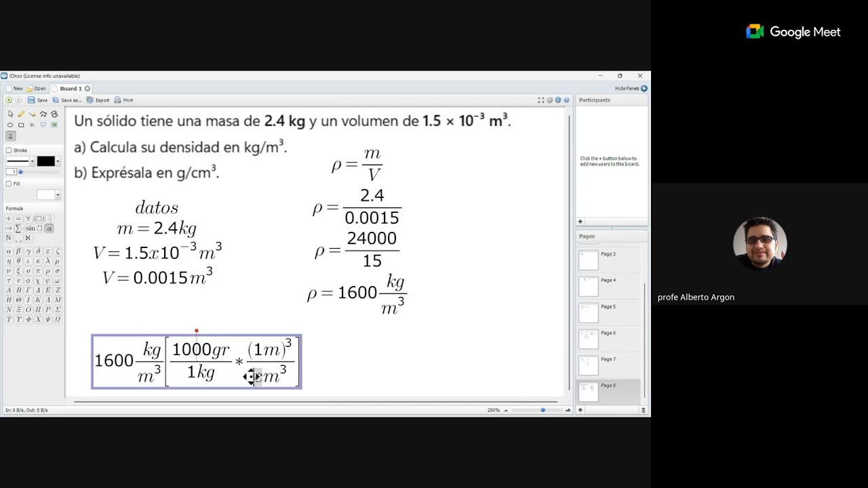868x488 pixels.
Task: Select the insert image tool
Action: tap(54, 125)
